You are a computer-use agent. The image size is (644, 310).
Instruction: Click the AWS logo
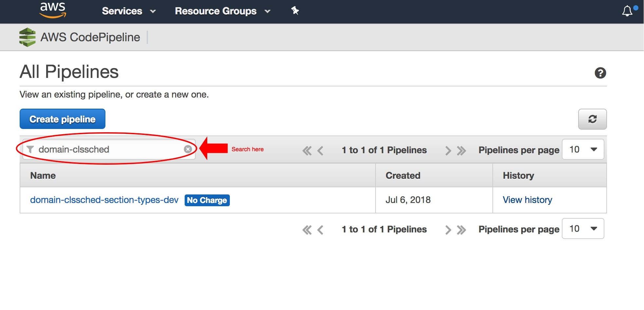53,10
